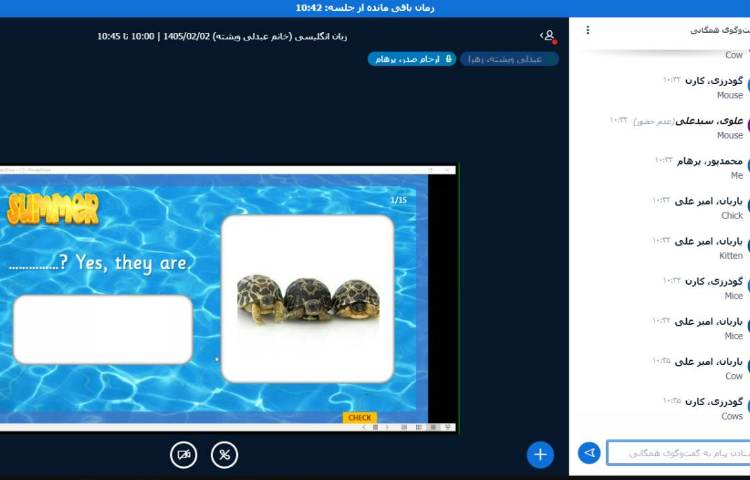Click the yellow CHECK button on the slide
The width and height of the screenshot is (750, 480).
[360, 417]
